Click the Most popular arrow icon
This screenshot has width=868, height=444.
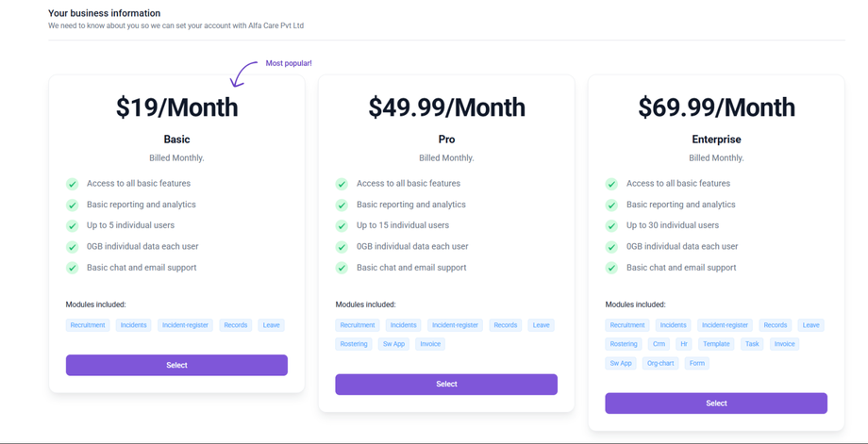[243, 74]
